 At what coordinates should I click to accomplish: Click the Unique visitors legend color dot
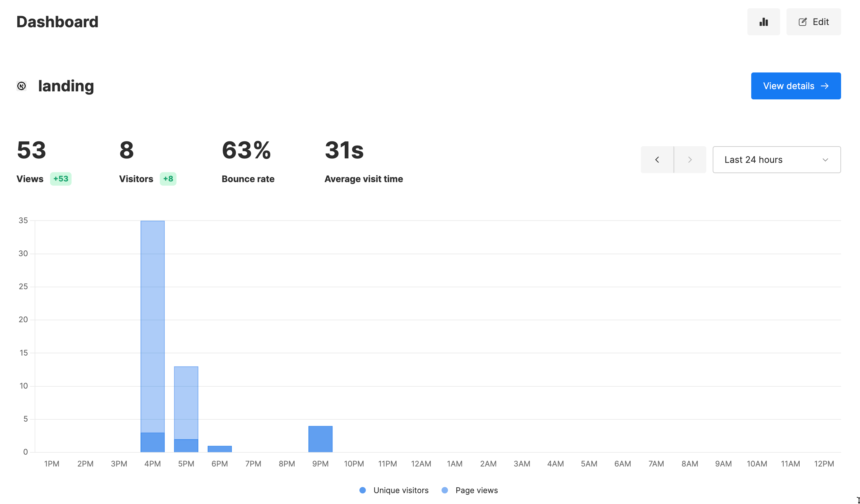[x=362, y=490]
